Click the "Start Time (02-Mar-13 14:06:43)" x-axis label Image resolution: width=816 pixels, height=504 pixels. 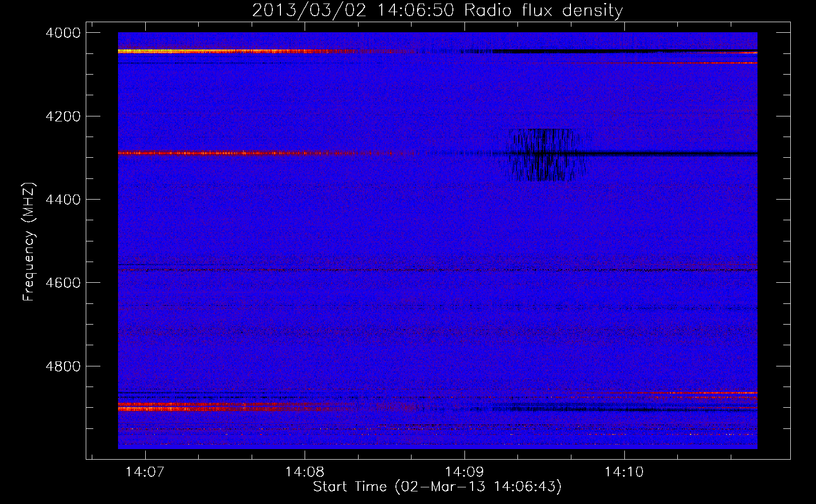click(x=437, y=487)
